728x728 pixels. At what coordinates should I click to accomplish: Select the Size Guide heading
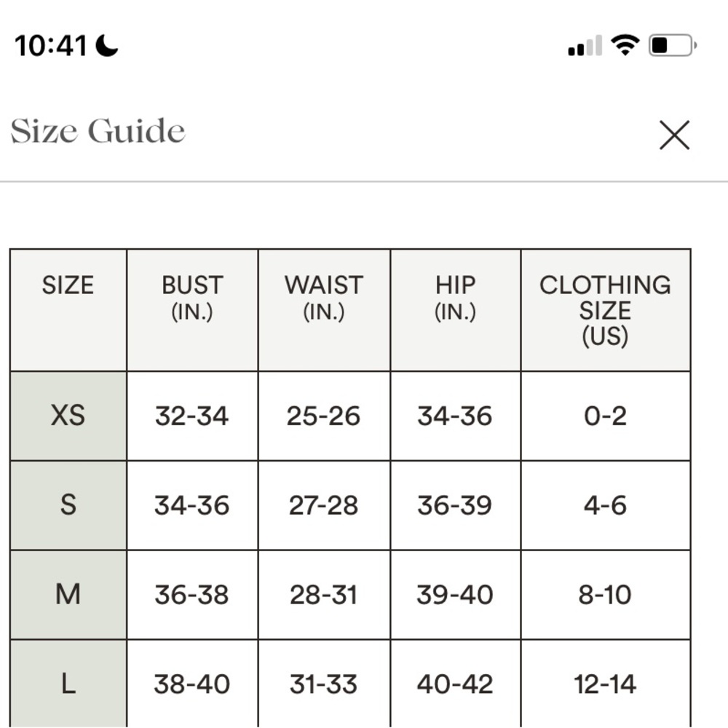click(x=98, y=131)
